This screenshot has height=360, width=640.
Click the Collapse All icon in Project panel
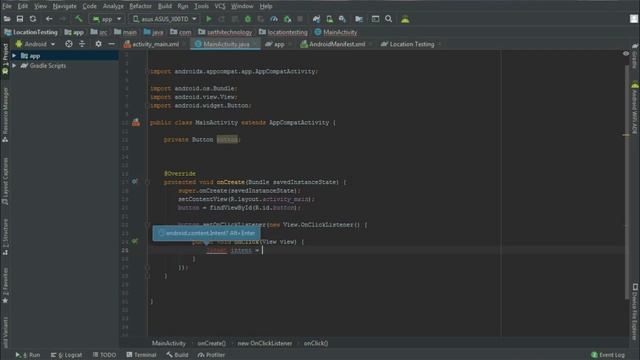[x=82, y=44]
